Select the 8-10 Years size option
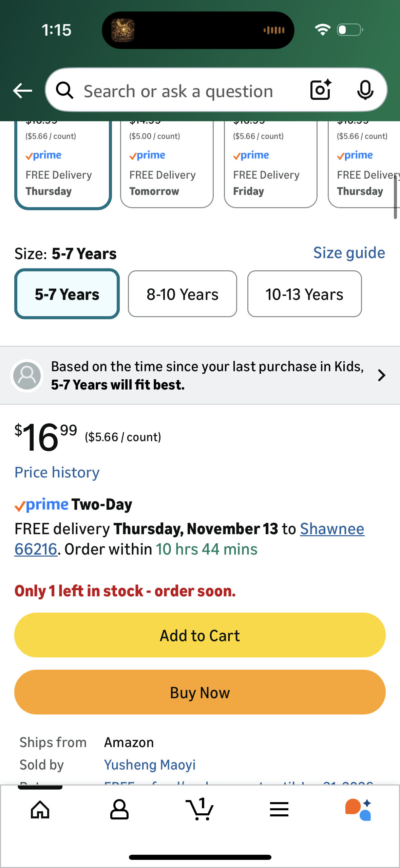Screen dimensions: 400x868 pos(182,293)
